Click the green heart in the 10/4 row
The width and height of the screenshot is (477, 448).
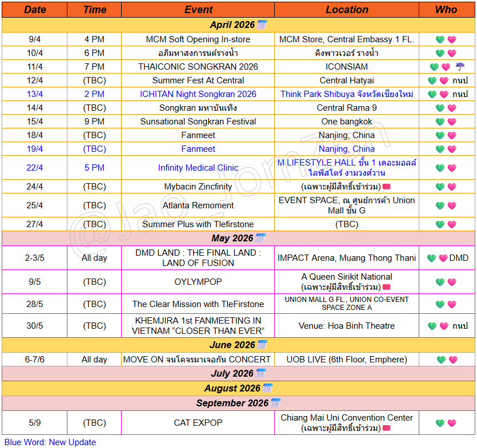(x=440, y=53)
